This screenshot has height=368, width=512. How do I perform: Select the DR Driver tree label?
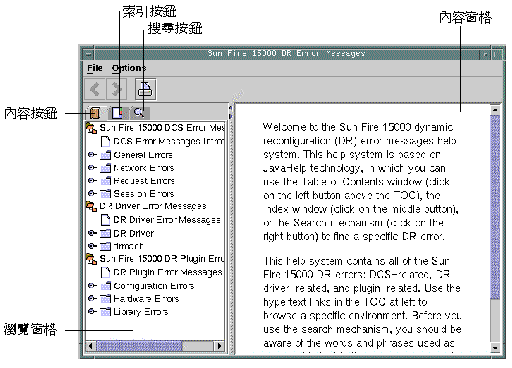click(134, 233)
